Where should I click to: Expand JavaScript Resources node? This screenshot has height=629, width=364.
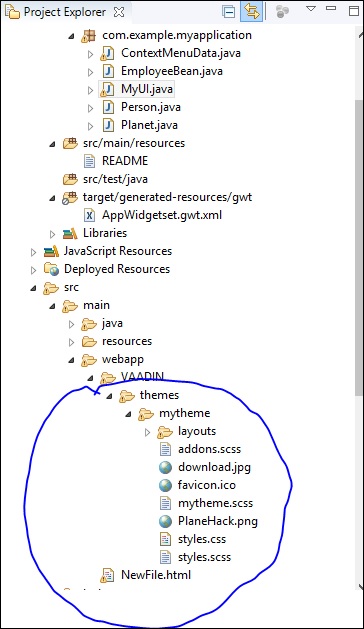click(x=34, y=252)
